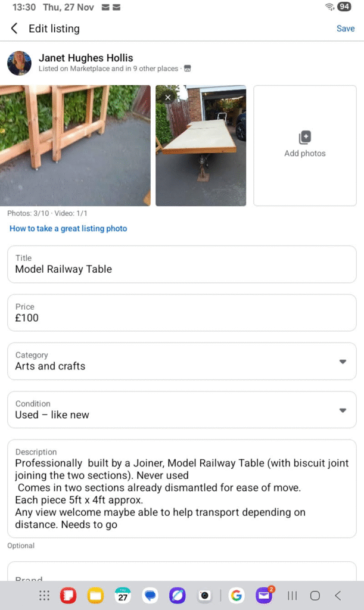
Task: Open 'How to take a great listing photo'
Action: point(68,229)
